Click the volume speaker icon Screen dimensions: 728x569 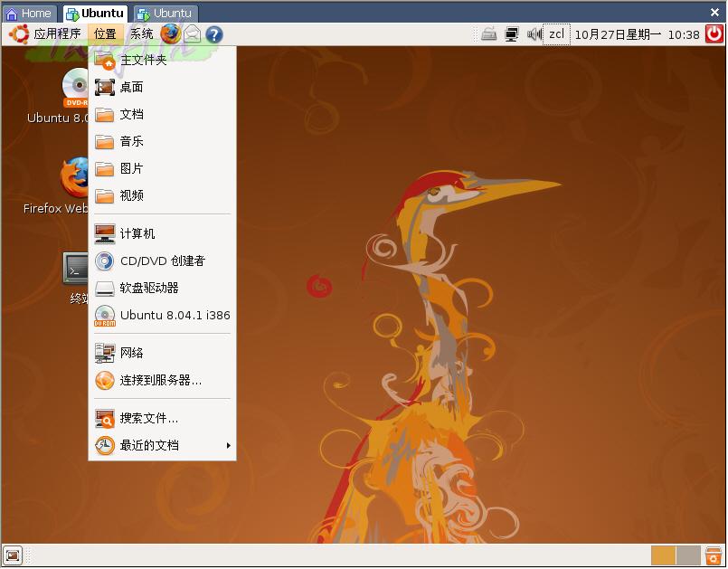pyautogui.click(x=534, y=34)
